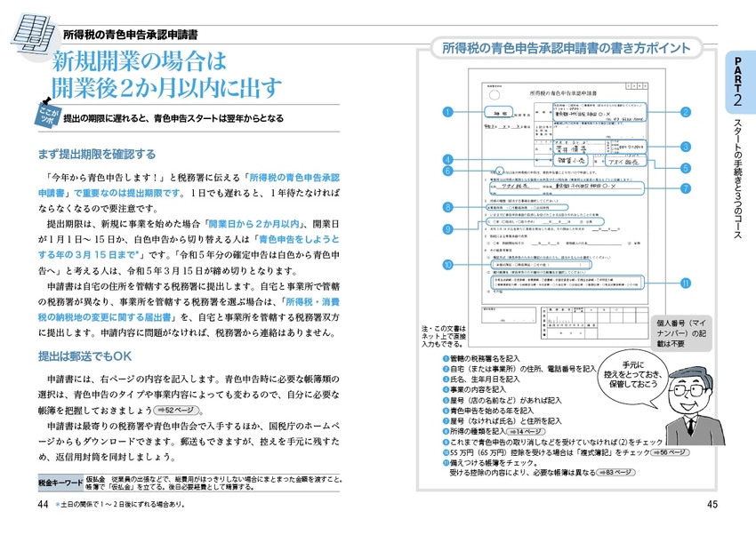Screen dimensions: 756x535
Task: Click list item '青色申告を始める年を記入'
Action: 492,411
